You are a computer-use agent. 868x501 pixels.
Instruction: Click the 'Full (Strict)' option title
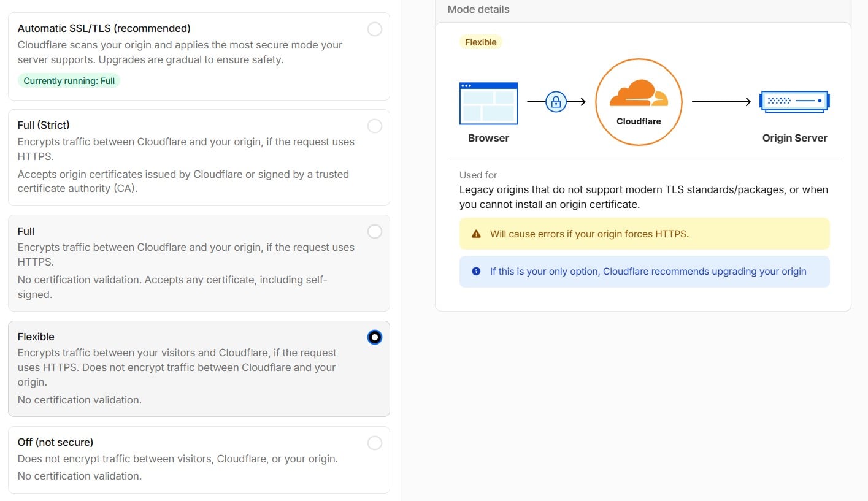coord(44,125)
